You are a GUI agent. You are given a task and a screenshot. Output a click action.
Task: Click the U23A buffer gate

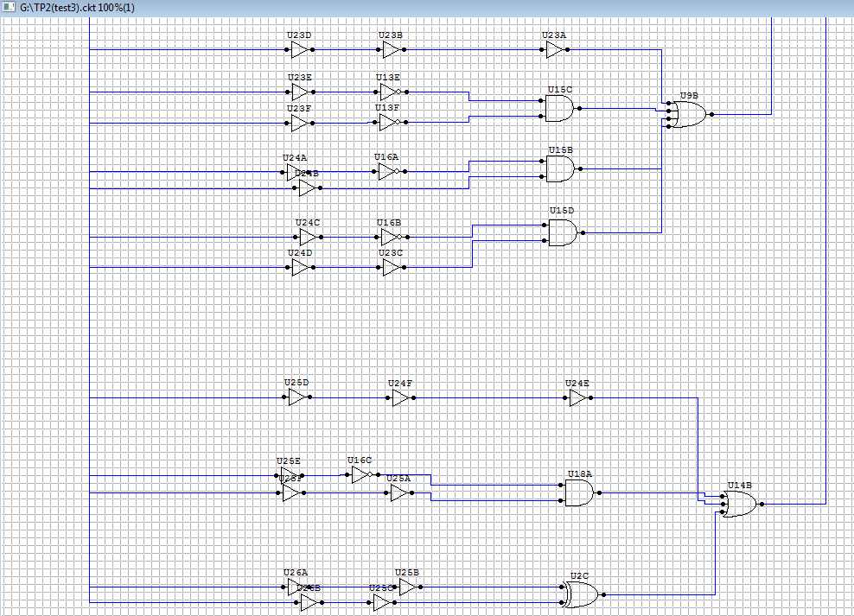[554, 49]
